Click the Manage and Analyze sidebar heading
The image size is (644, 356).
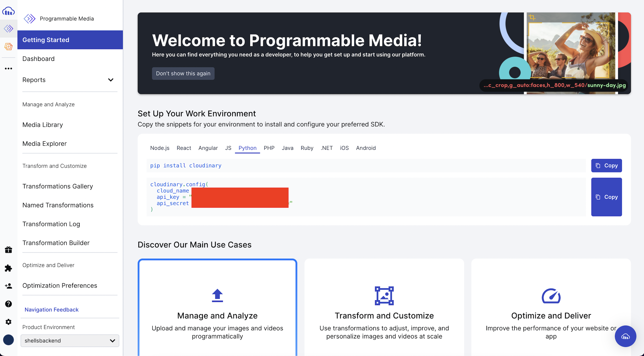click(49, 104)
